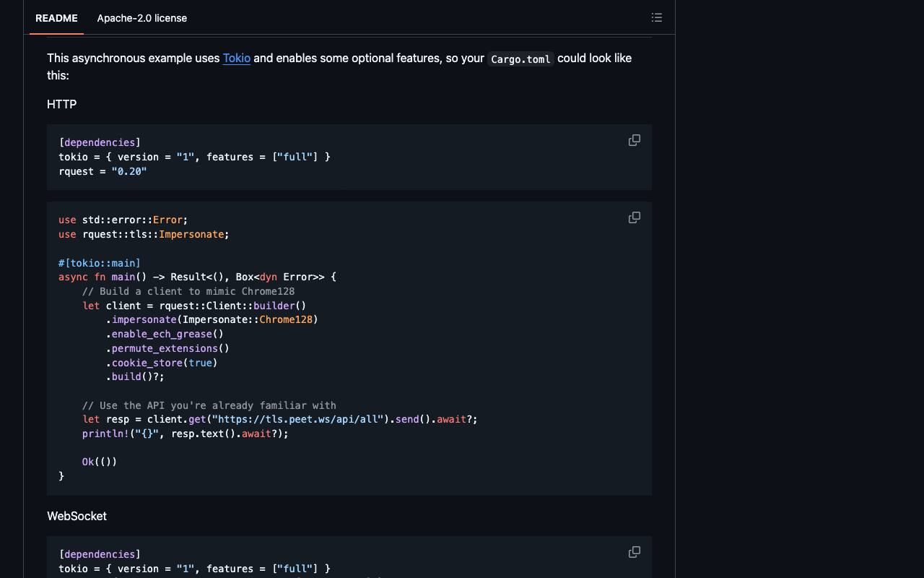This screenshot has width=924, height=578.
Task: Click the WebSocket section label
Action: (x=77, y=516)
